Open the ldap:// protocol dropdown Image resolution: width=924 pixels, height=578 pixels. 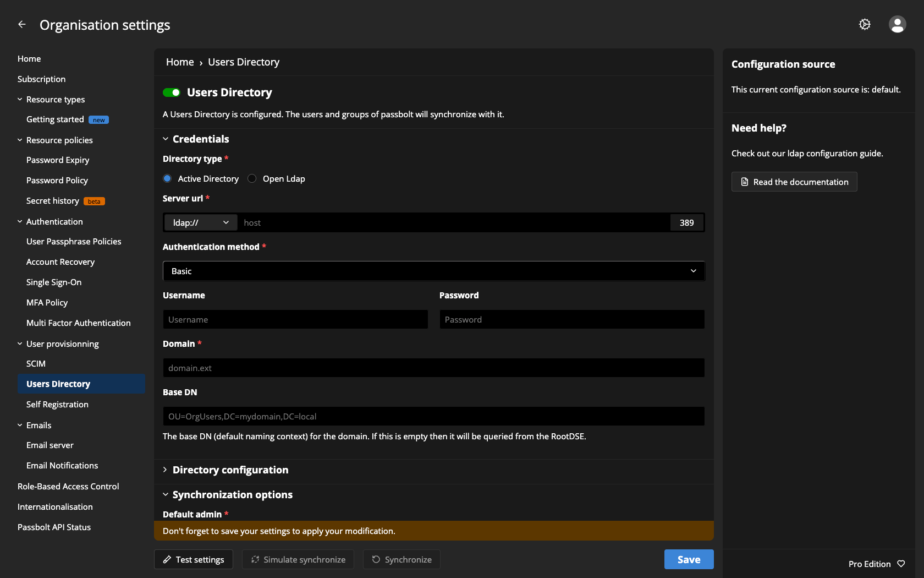(x=201, y=222)
